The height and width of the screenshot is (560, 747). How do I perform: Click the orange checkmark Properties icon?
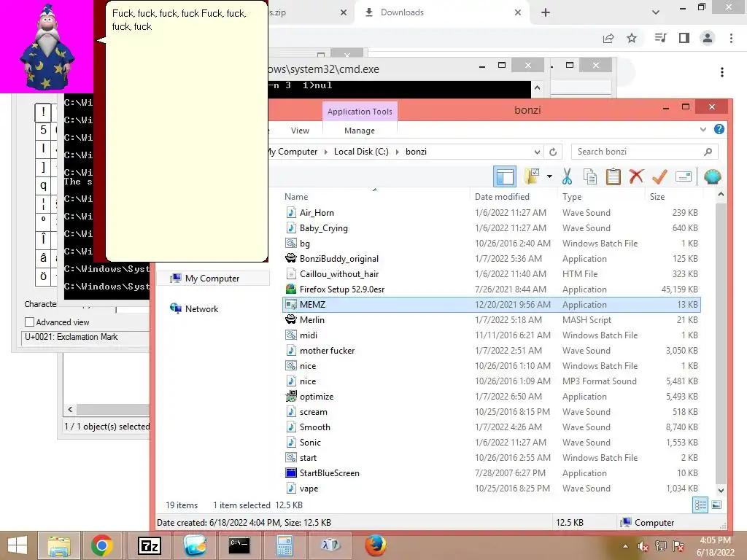659,176
